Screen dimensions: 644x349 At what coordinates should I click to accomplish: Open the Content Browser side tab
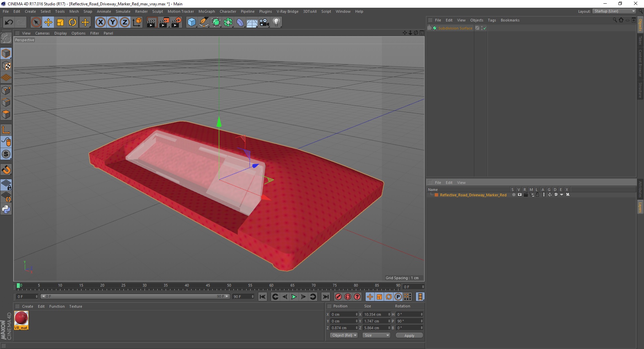[640, 63]
